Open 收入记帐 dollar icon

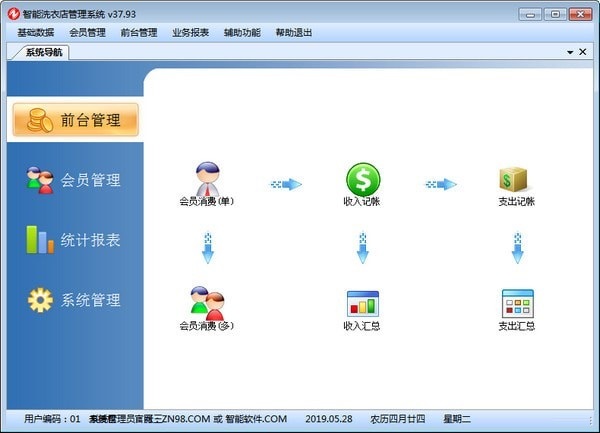coord(362,181)
